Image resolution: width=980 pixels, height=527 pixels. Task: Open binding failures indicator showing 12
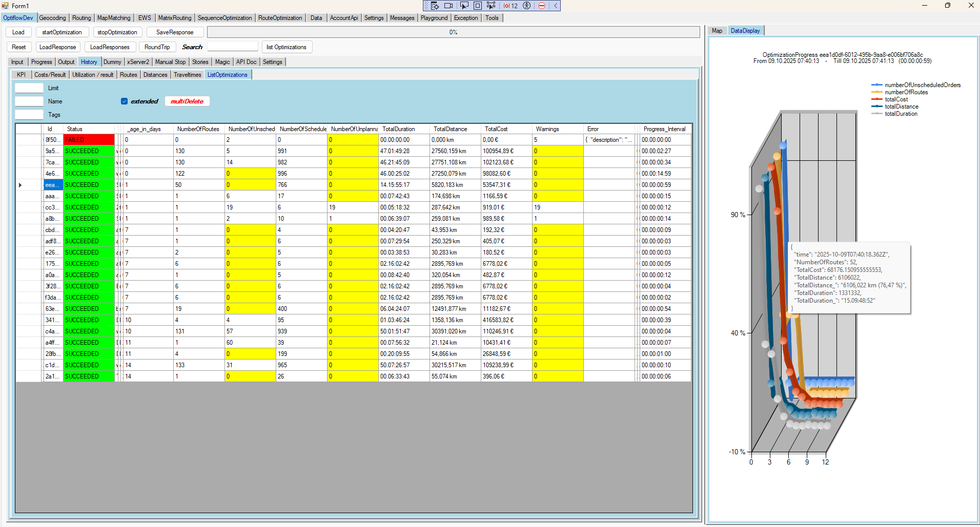(511, 6)
